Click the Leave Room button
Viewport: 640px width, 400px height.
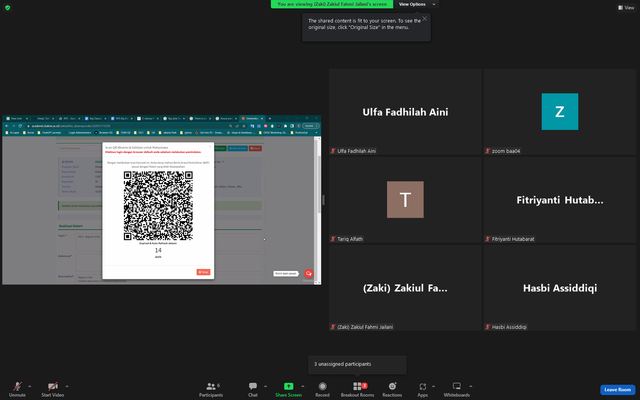click(617, 389)
